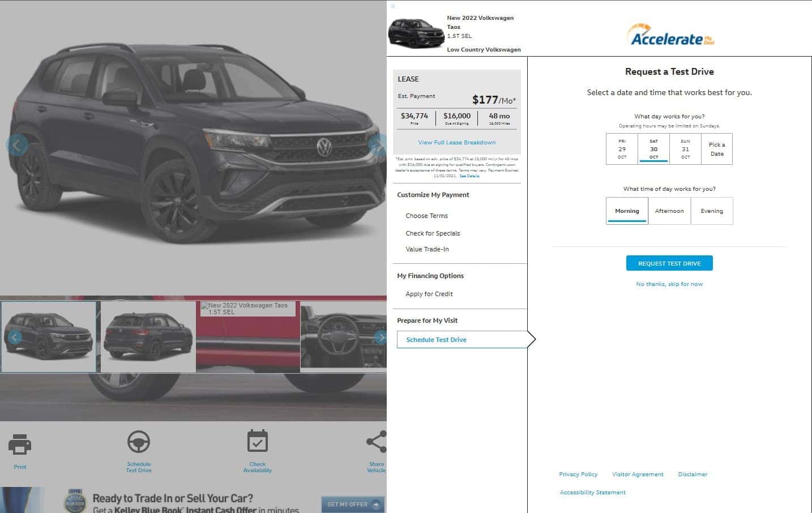The image size is (812, 513).
Task: Select the rear view car thumbnail
Action: tap(148, 336)
